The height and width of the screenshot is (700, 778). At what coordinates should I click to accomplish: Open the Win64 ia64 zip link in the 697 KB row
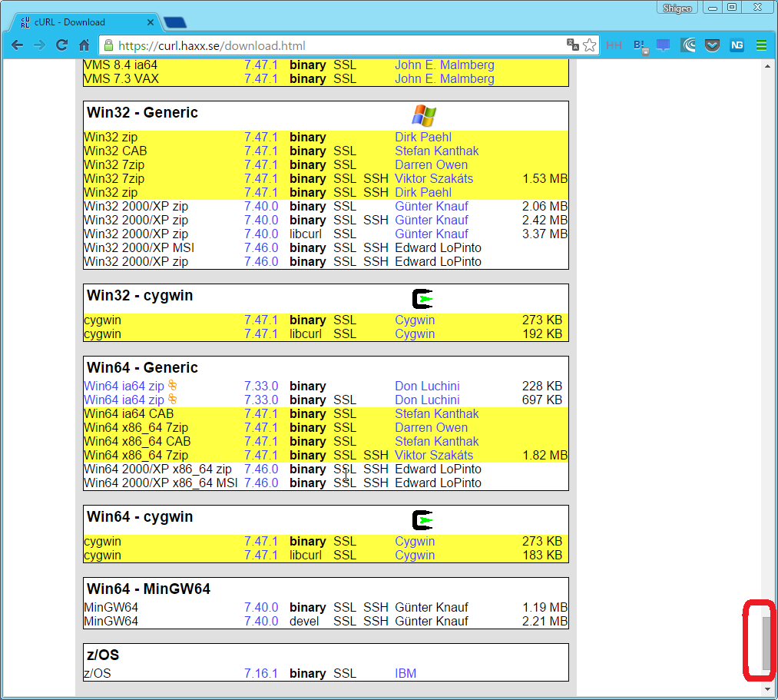124,400
